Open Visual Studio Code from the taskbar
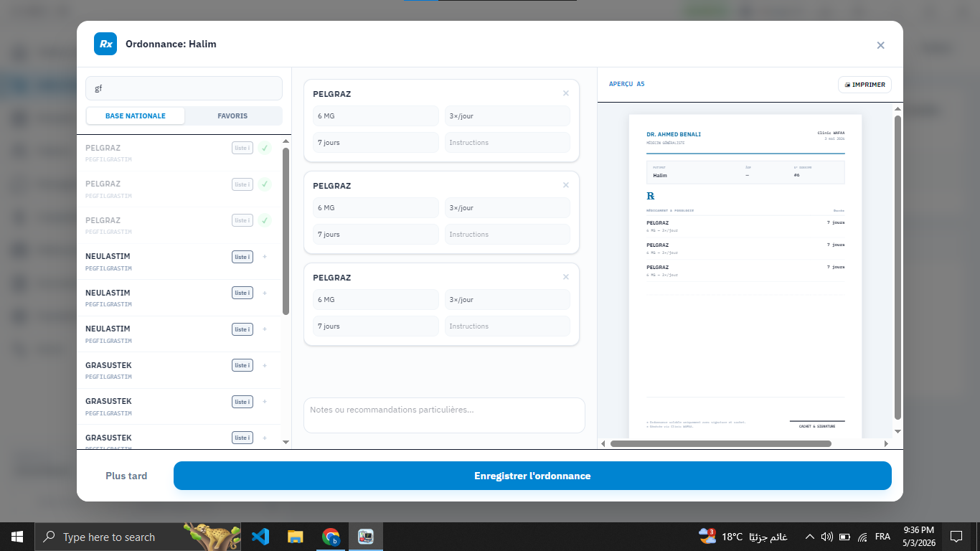 tap(260, 537)
